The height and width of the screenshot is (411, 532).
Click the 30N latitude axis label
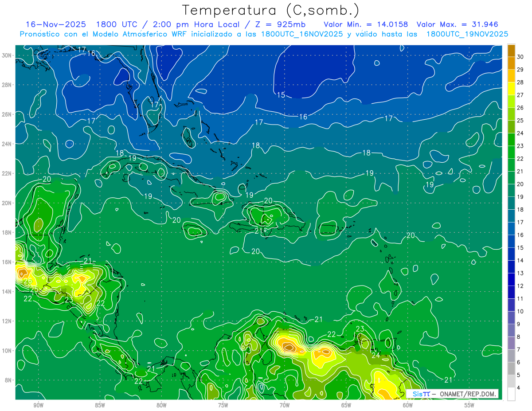(x=7, y=55)
